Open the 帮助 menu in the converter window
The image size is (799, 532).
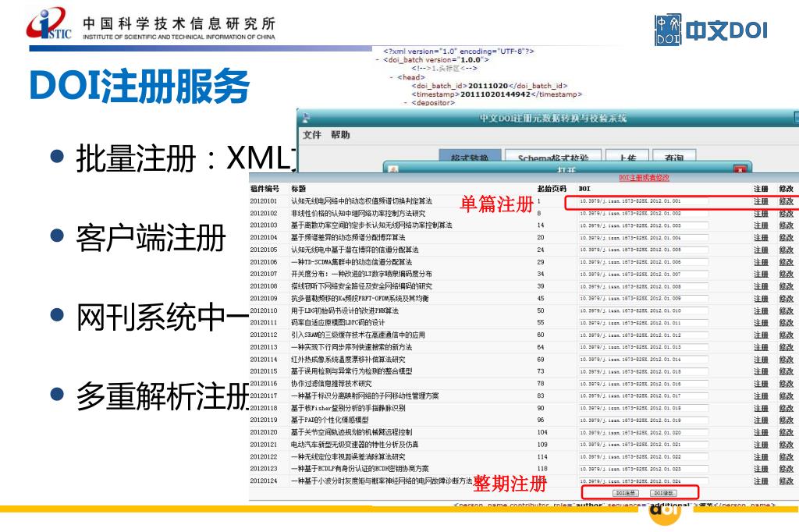340,135
